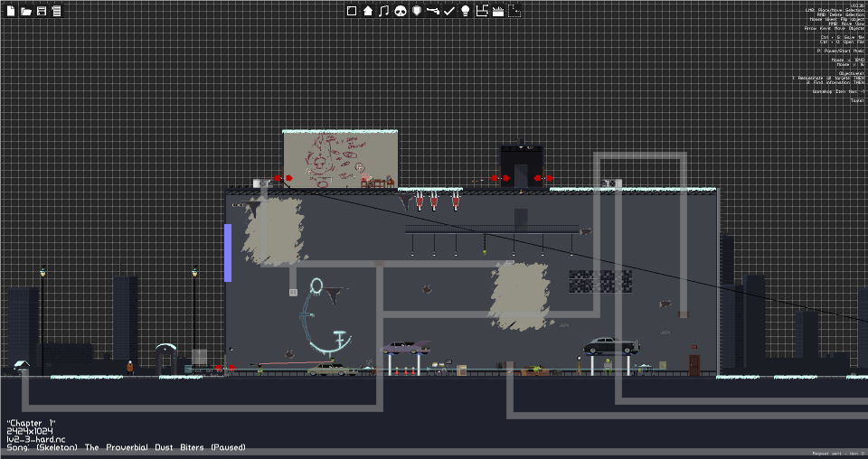Open a level with the folder icon

click(26, 11)
